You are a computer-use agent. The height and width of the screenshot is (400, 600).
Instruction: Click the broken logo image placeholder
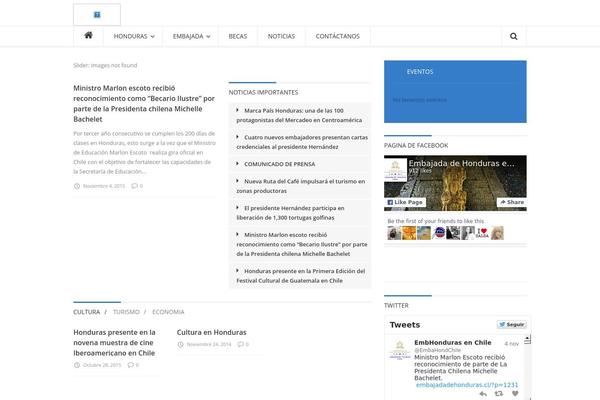click(x=97, y=15)
